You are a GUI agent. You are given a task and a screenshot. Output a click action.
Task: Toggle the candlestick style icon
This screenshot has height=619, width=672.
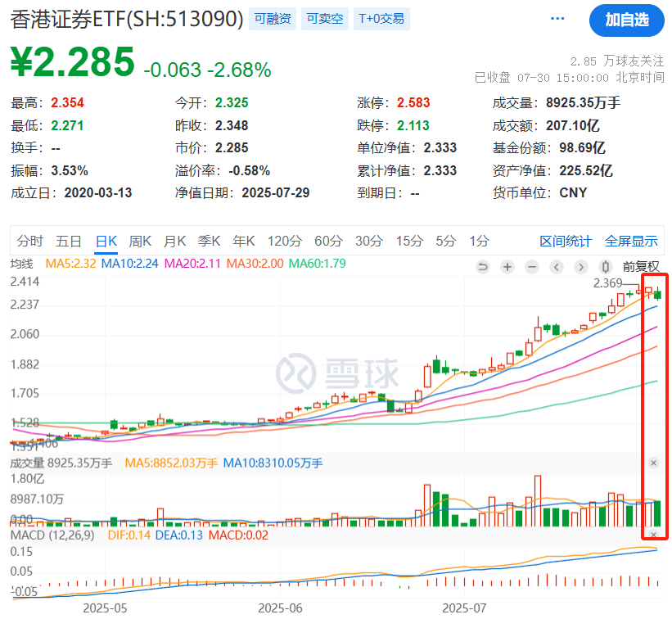605,267
